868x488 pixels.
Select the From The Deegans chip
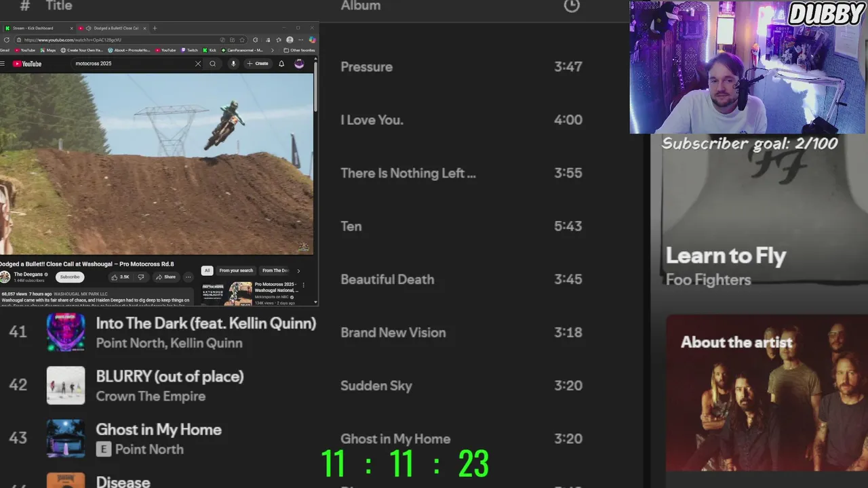click(275, 270)
